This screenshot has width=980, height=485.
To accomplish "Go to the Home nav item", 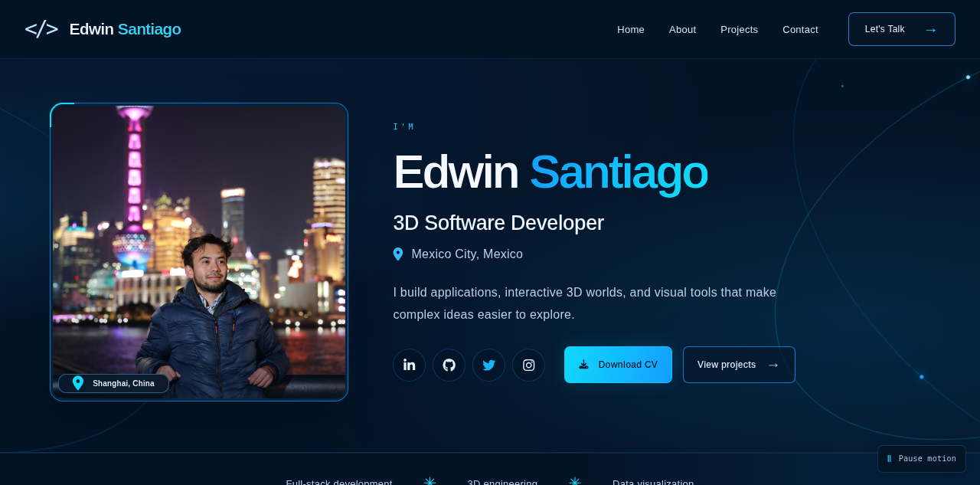I will coord(631,29).
